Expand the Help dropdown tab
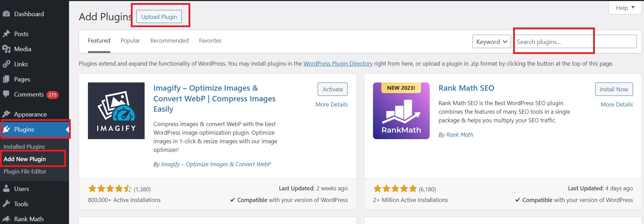The width and height of the screenshot is (644, 224). click(625, 8)
